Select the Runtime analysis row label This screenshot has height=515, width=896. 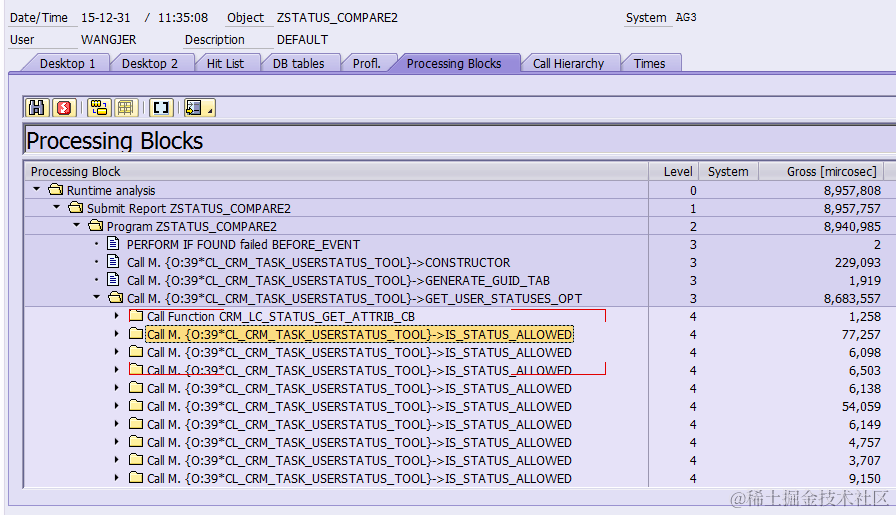pyautogui.click(x=111, y=190)
